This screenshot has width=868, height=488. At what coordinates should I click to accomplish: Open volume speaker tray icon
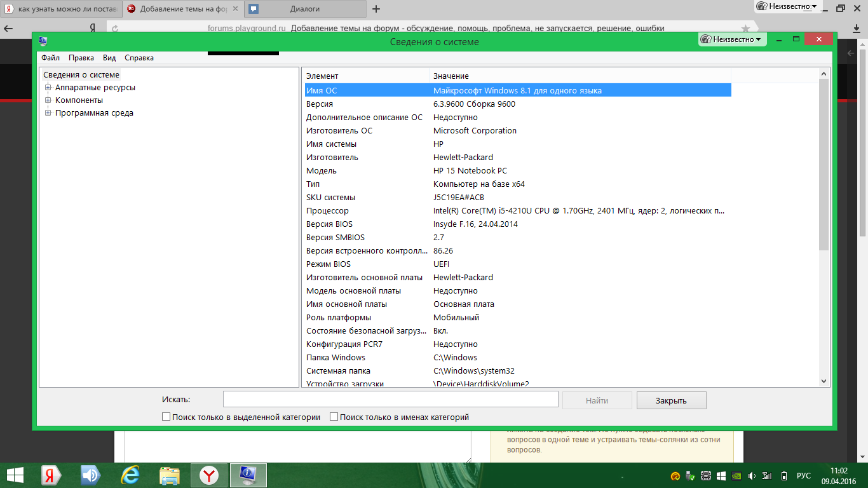(x=752, y=476)
